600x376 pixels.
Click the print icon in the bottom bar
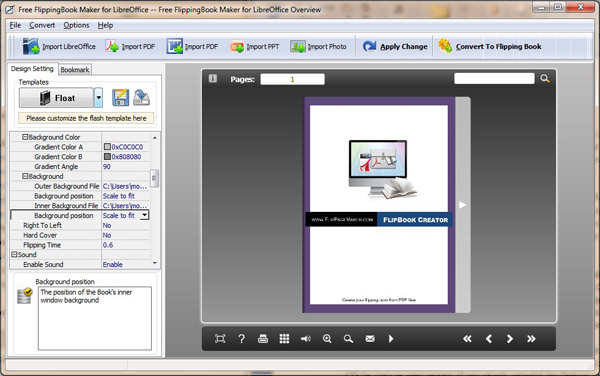coord(263,339)
